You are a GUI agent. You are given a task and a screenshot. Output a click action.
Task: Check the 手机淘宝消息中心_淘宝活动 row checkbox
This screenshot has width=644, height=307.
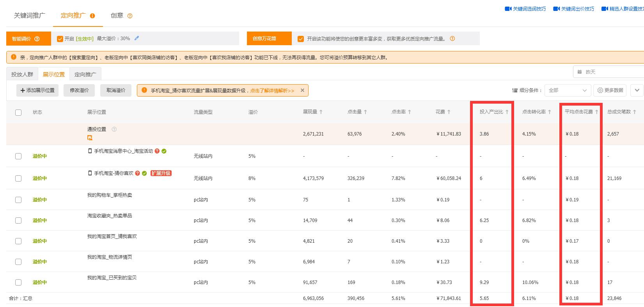(x=18, y=156)
